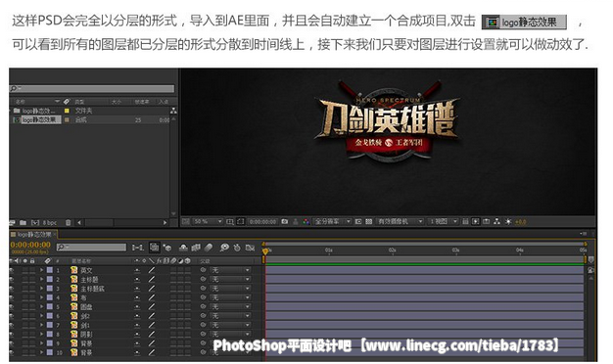Toggle the solo switch for 主标题 layer
613x364 pixels.
point(25,279)
